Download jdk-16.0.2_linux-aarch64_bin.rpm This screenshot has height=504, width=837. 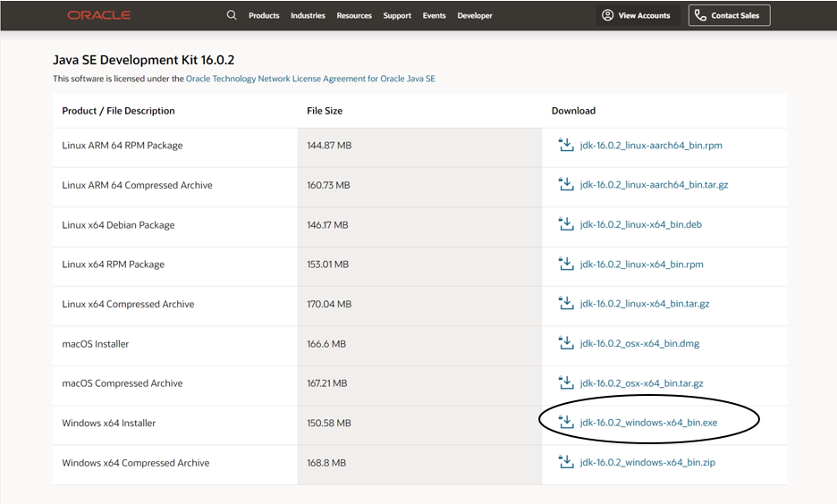pyautogui.click(x=651, y=145)
